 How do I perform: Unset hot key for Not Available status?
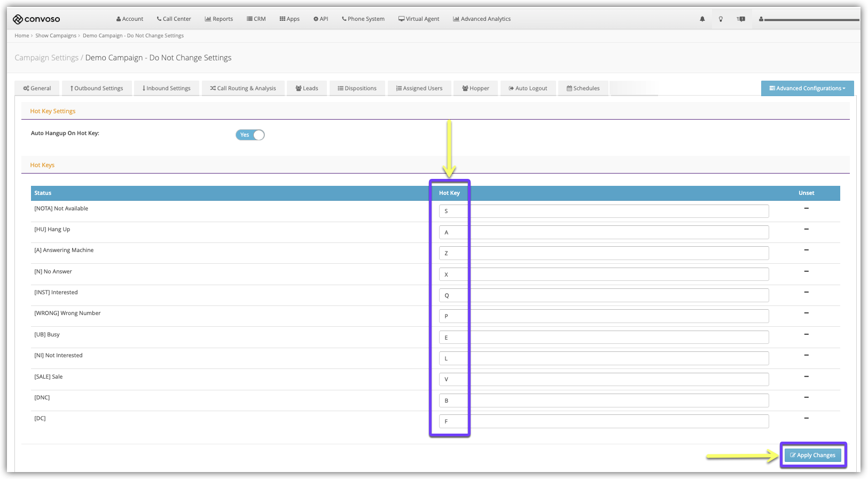tap(806, 208)
